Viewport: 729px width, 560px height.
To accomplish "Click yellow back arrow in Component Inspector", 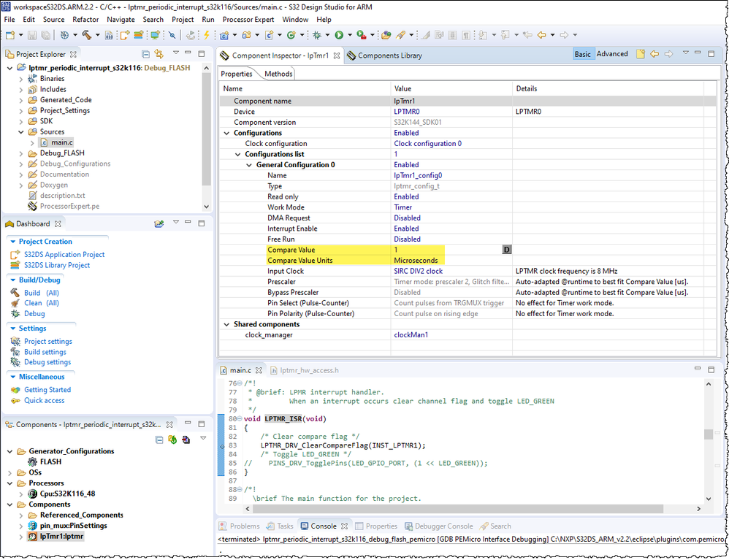I will [654, 54].
